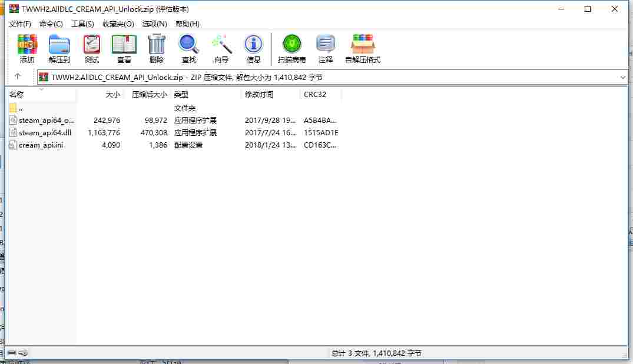
Task: Click the CRC32 value 1515AD1F
Action: [x=321, y=133]
